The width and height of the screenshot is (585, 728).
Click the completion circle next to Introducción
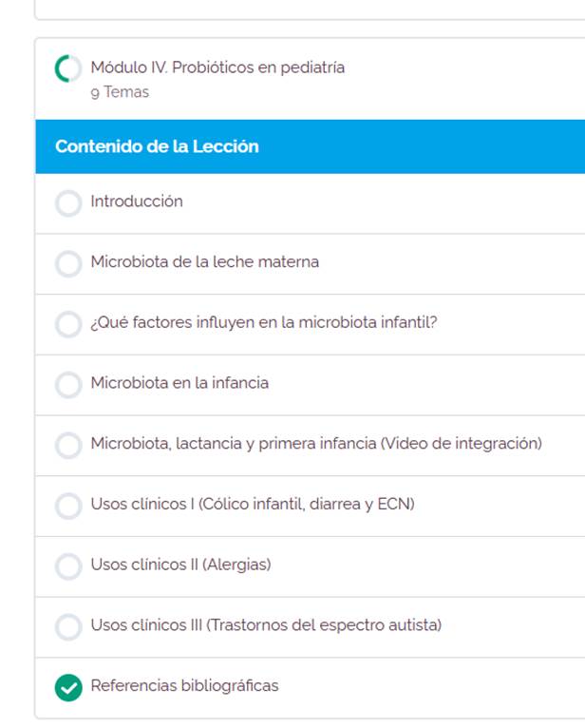(68, 202)
